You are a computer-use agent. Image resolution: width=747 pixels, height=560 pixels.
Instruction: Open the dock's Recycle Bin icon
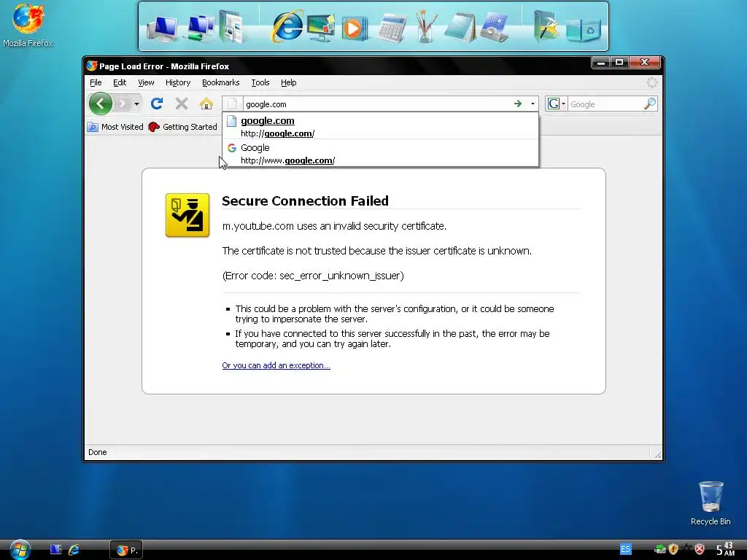click(x=584, y=30)
